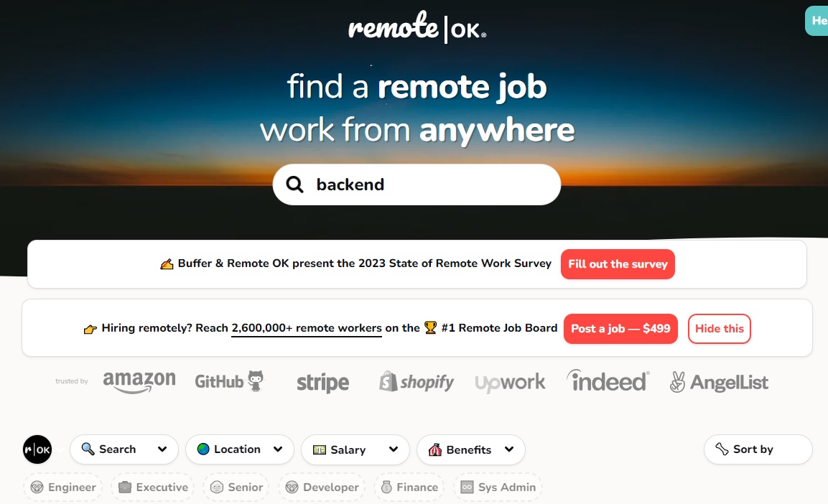
Task: Open the Sort by menu
Action: 758,449
